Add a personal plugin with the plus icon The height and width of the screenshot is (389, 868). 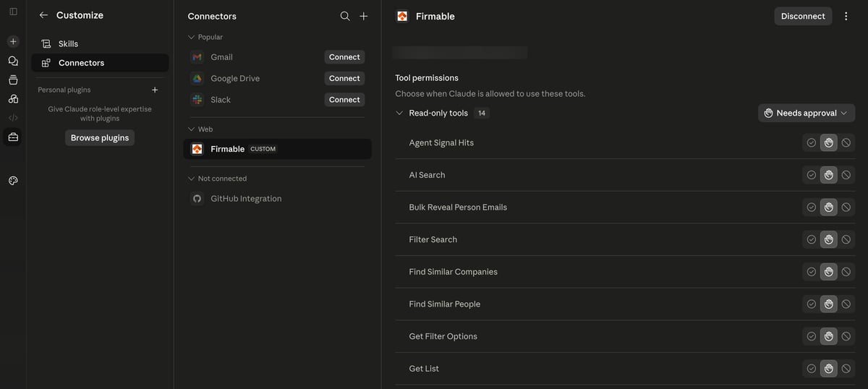(x=155, y=90)
